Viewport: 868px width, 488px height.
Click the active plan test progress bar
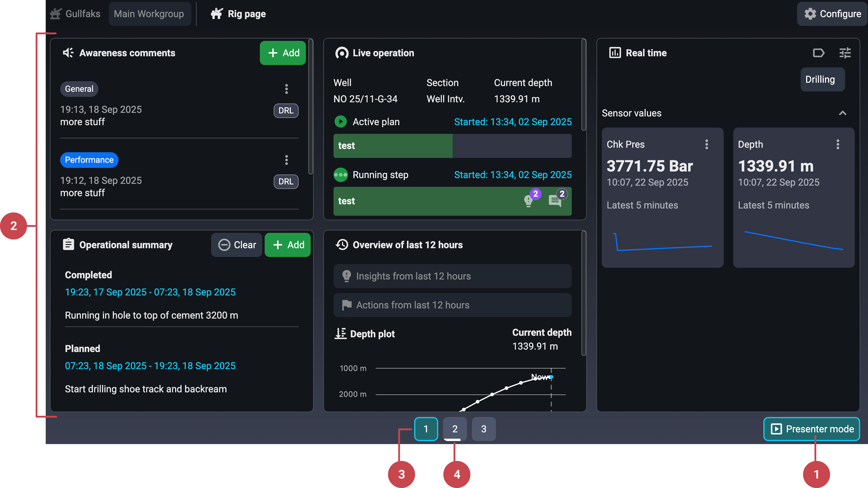(452, 146)
